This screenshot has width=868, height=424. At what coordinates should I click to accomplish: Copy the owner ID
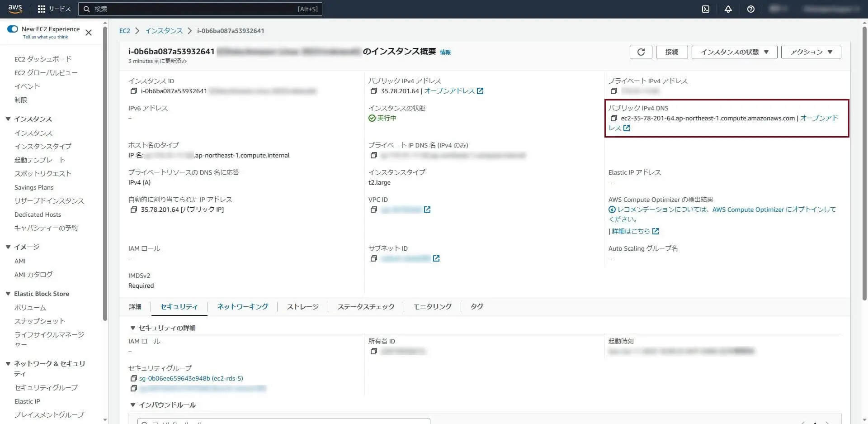(373, 351)
